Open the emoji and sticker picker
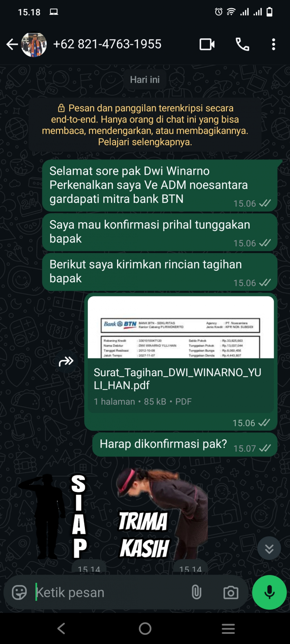 tap(20, 593)
